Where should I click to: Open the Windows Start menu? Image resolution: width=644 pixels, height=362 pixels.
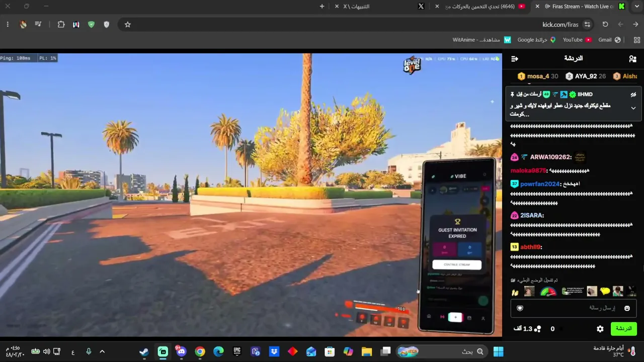(x=498, y=351)
